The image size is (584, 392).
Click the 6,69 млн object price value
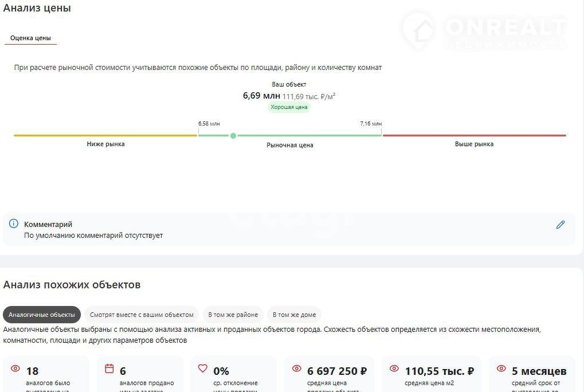(x=261, y=96)
